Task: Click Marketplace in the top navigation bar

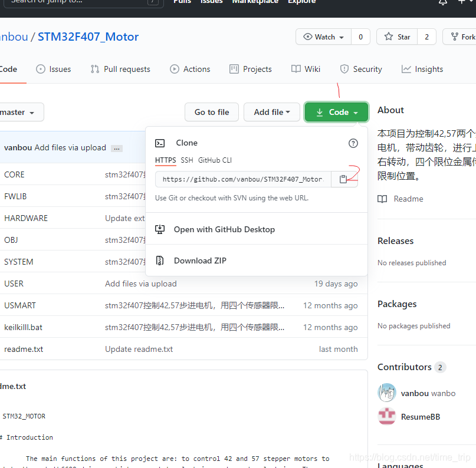Action: pyautogui.click(x=255, y=2)
